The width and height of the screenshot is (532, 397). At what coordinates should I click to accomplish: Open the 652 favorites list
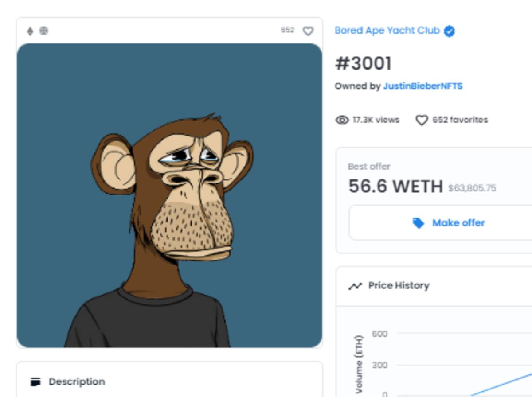click(x=460, y=120)
